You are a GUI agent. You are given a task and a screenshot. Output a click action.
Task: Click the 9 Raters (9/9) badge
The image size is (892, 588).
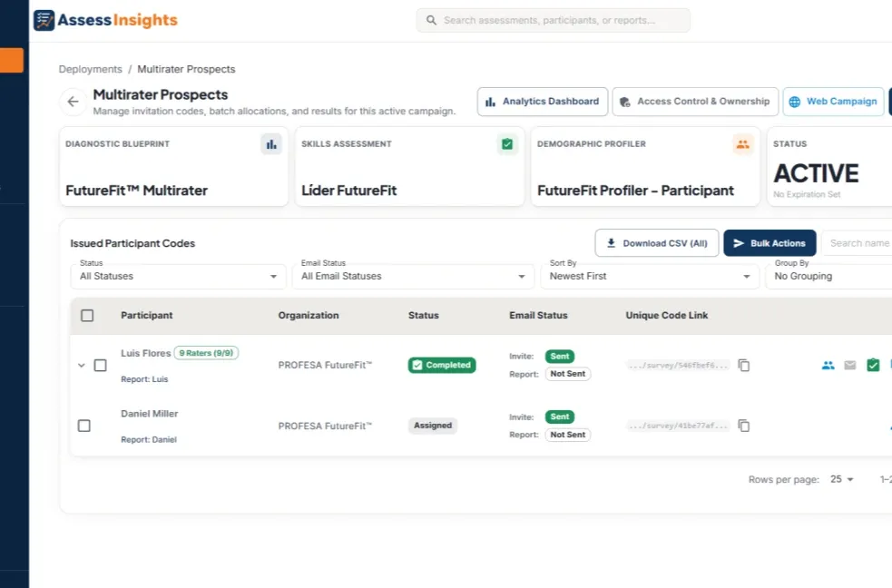pos(206,353)
